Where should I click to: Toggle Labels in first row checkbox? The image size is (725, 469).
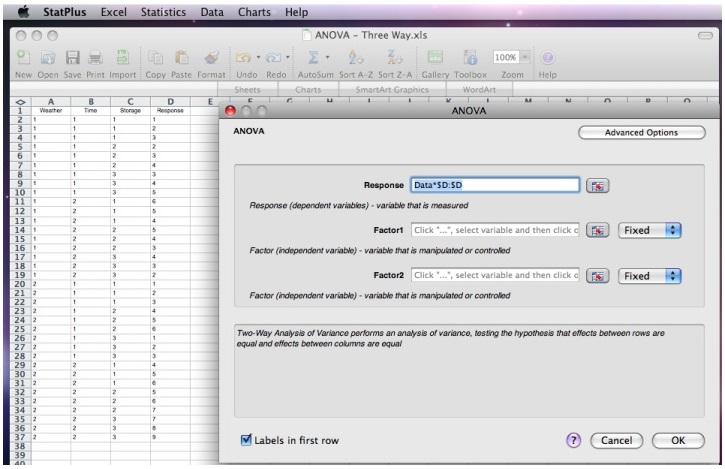(x=246, y=440)
